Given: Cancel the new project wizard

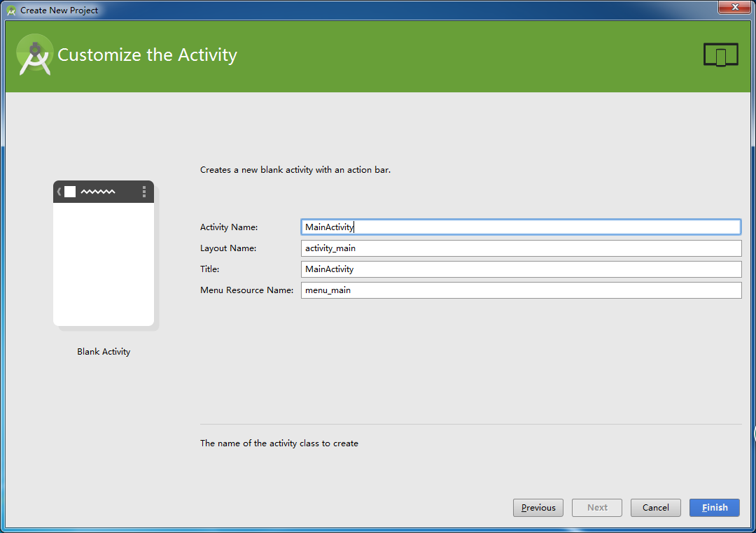Looking at the screenshot, I should pyautogui.click(x=656, y=508).
